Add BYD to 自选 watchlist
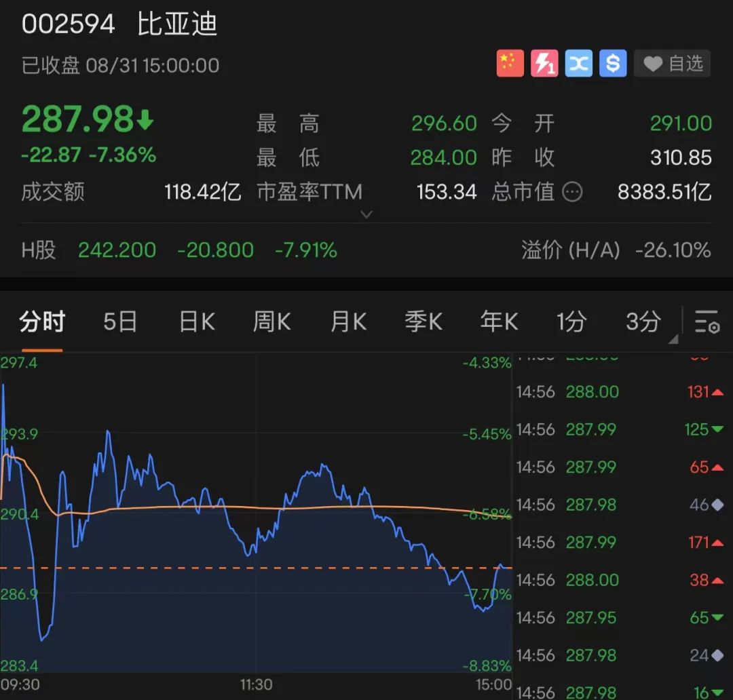This screenshot has height=700, width=733. point(672,63)
